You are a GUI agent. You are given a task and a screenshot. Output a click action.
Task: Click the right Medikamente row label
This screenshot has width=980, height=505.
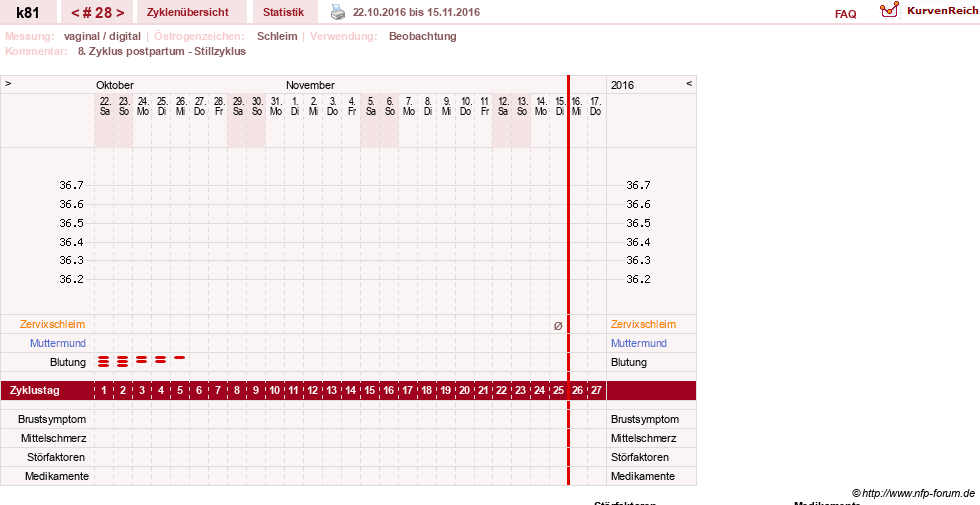click(x=643, y=476)
